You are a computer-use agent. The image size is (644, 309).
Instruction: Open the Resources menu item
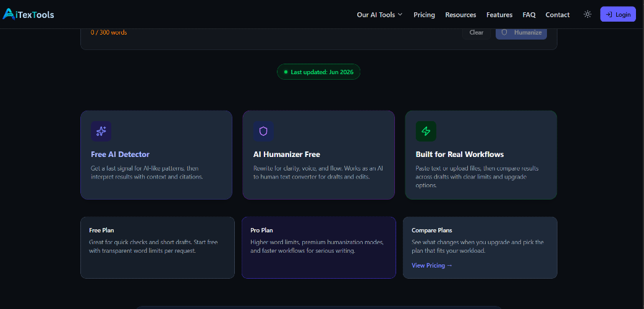[460, 15]
